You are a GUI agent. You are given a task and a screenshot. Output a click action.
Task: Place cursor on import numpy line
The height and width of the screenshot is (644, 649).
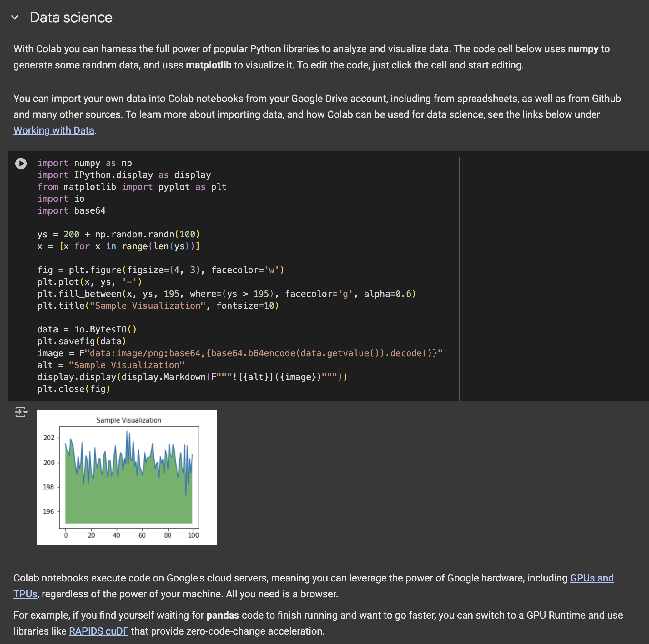(x=84, y=163)
